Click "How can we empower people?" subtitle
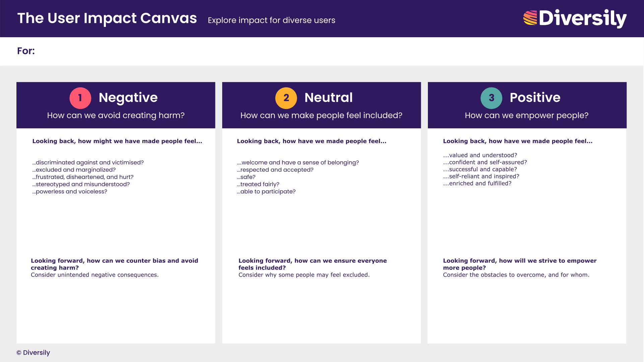Screen dimensions: 644x362 [x=526, y=115]
